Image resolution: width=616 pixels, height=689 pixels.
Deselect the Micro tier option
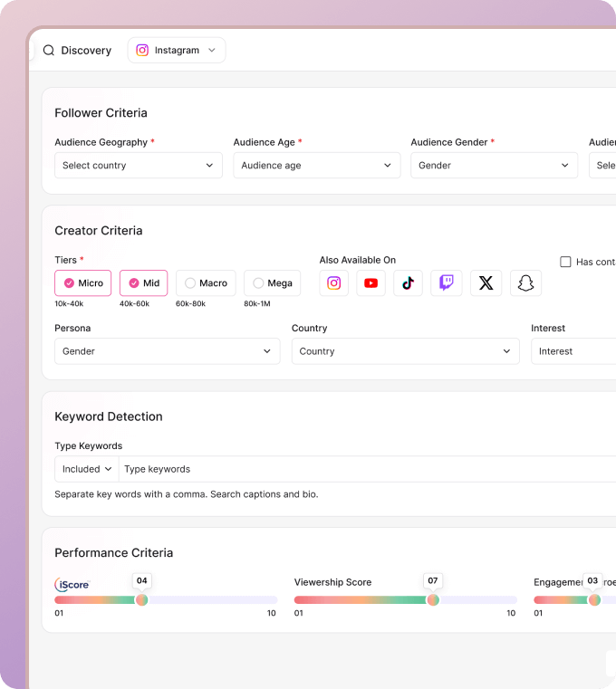[x=82, y=283]
